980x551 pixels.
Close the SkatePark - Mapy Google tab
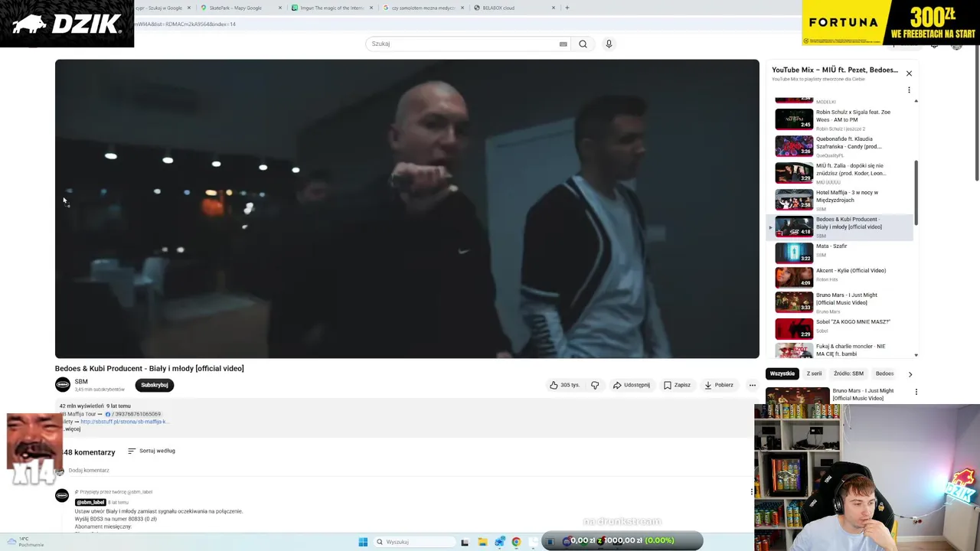coord(280,8)
